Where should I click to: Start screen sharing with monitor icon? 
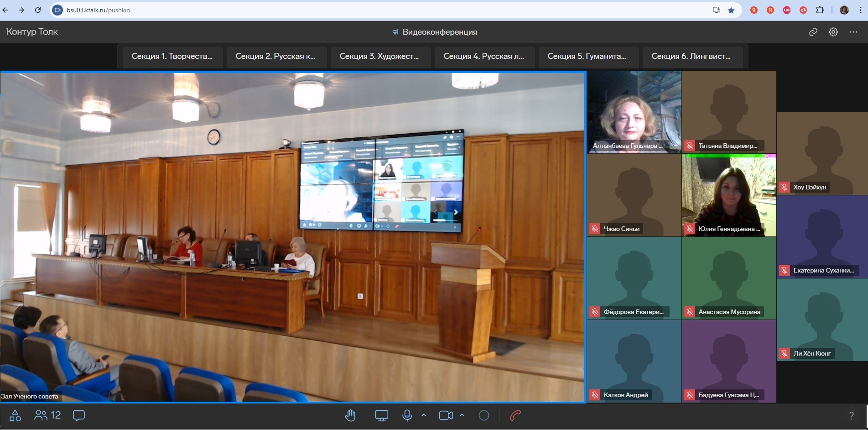pyautogui.click(x=381, y=415)
